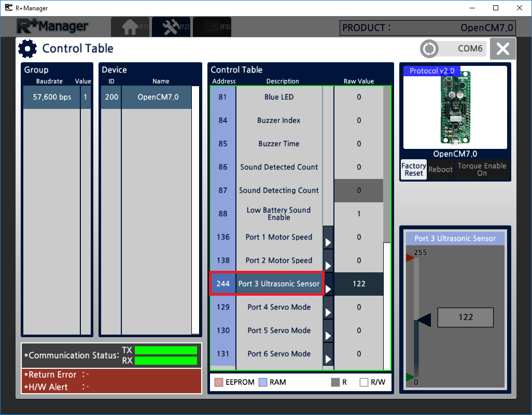Open the tools tab (F2)
Screen dimensions: 532x415
tap(171, 26)
